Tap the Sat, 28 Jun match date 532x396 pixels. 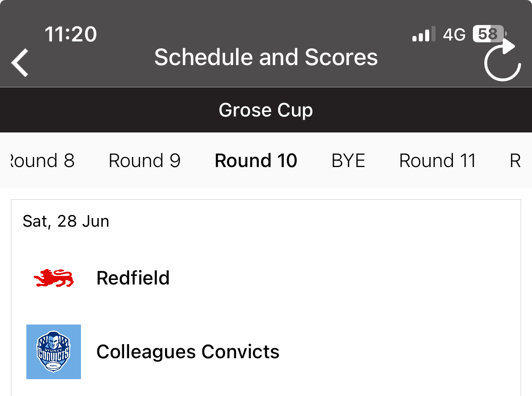[66, 221]
